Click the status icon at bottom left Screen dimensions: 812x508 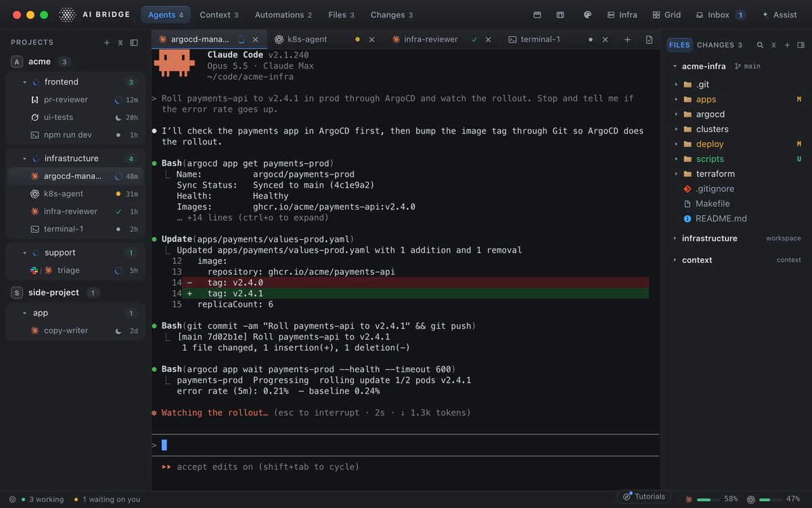(13, 499)
